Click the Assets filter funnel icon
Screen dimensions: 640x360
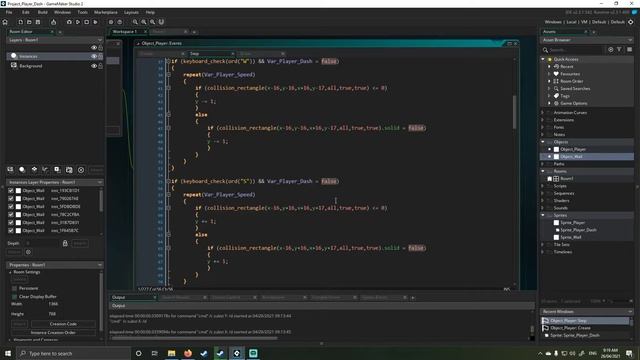click(619, 49)
